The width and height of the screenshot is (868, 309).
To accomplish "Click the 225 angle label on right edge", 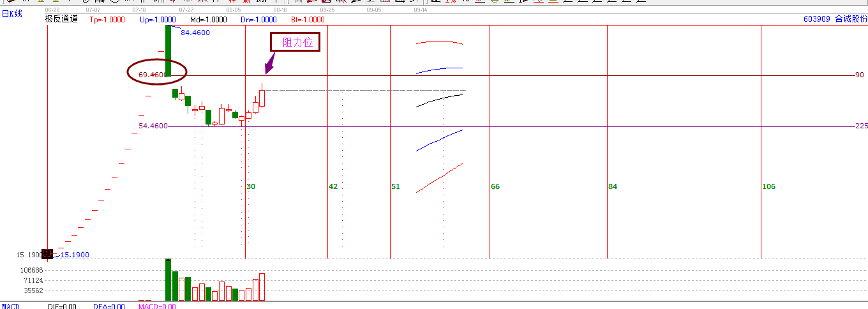I will [861, 126].
